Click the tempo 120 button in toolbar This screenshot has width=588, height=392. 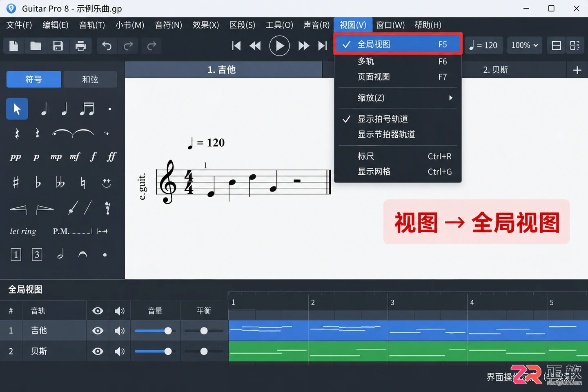click(x=483, y=45)
